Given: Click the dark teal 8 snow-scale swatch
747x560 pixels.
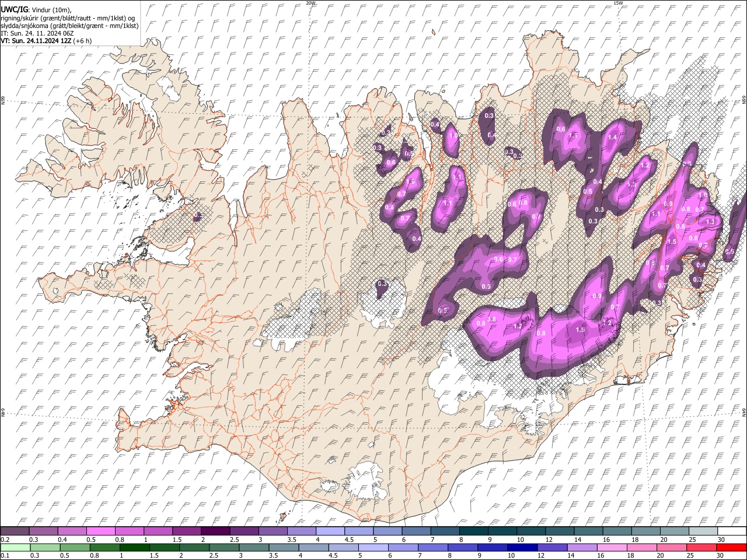Looking at the screenshot, I should tap(473, 531).
